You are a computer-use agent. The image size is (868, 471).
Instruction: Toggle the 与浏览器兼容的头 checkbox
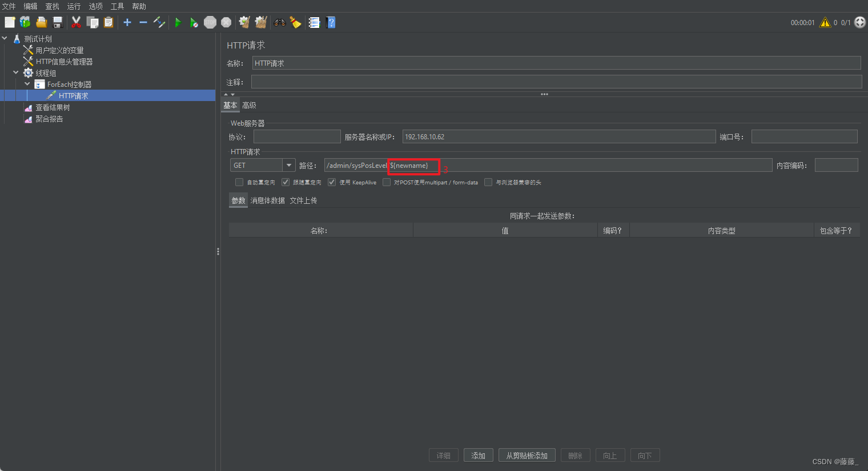(488, 182)
